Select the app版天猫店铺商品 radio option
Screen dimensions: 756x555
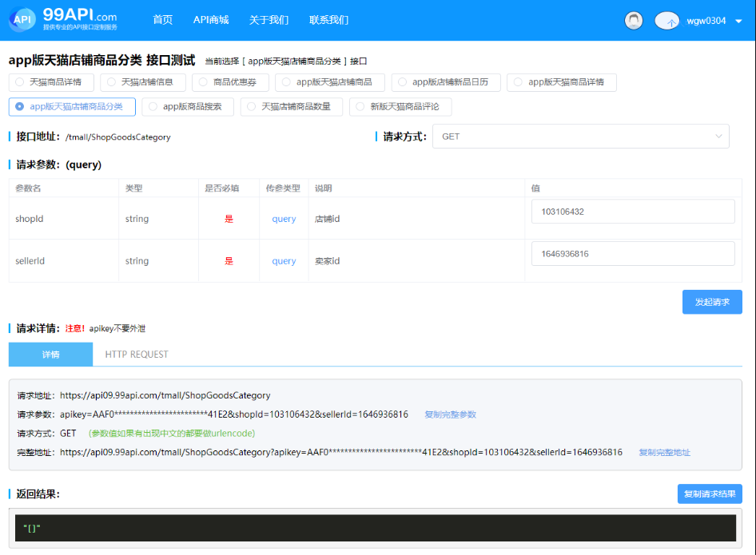(330, 82)
